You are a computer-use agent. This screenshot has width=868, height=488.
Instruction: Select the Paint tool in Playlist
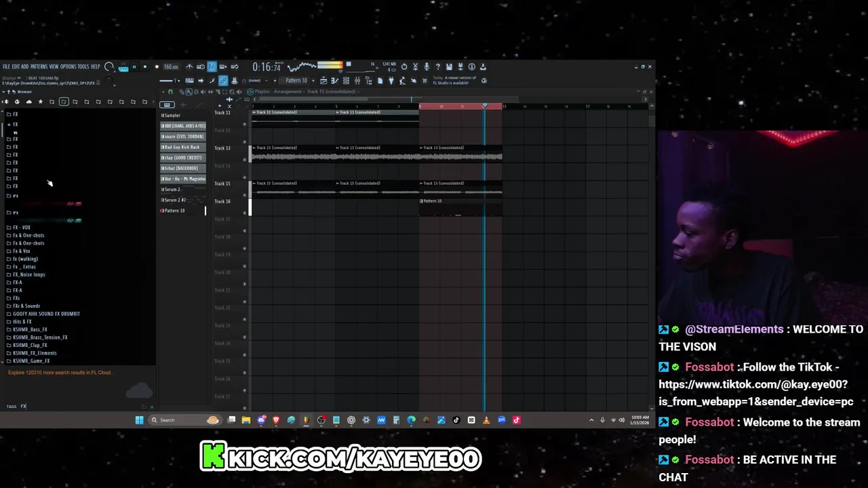pyautogui.click(x=189, y=92)
